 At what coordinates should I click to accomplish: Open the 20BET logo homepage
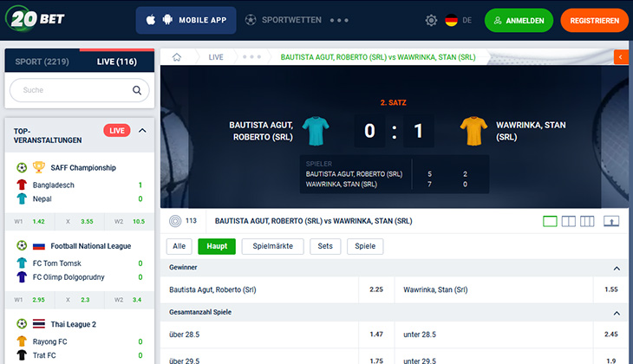[36, 18]
